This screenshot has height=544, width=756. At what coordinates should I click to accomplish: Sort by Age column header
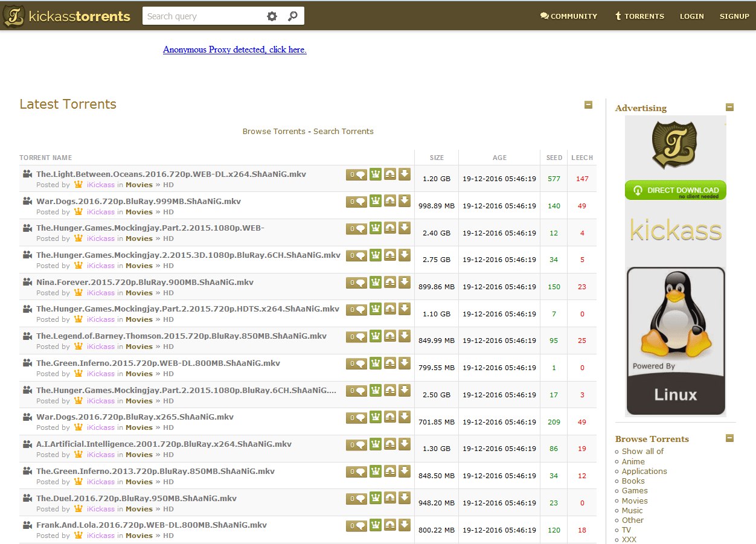point(499,158)
